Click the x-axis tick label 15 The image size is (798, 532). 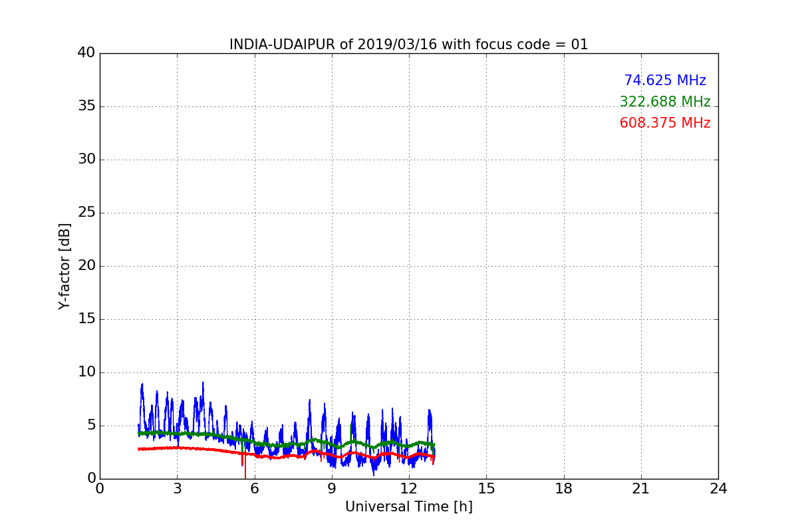pos(486,489)
